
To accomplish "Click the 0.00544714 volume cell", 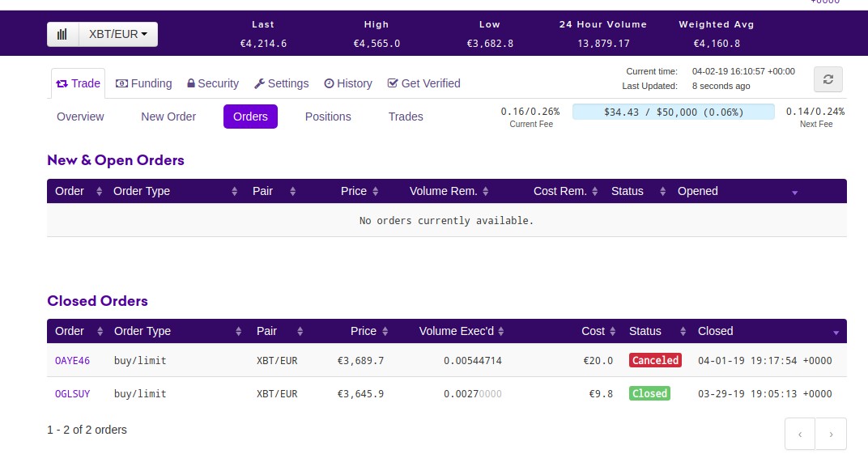I will point(473,361).
